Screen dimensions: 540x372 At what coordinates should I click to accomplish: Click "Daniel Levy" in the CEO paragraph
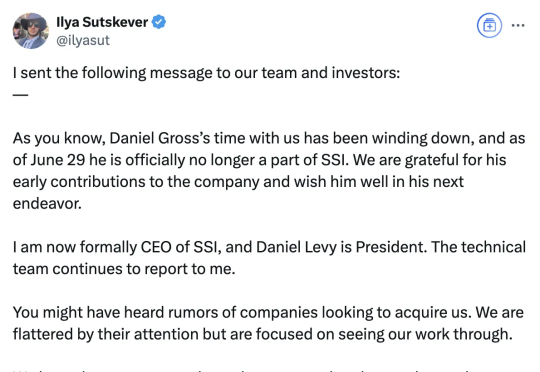coord(296,247)
